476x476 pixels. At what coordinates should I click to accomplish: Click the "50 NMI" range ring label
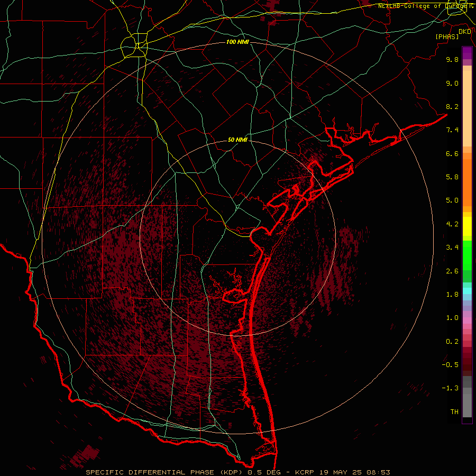pyautogui.click(x=237, y=140)
